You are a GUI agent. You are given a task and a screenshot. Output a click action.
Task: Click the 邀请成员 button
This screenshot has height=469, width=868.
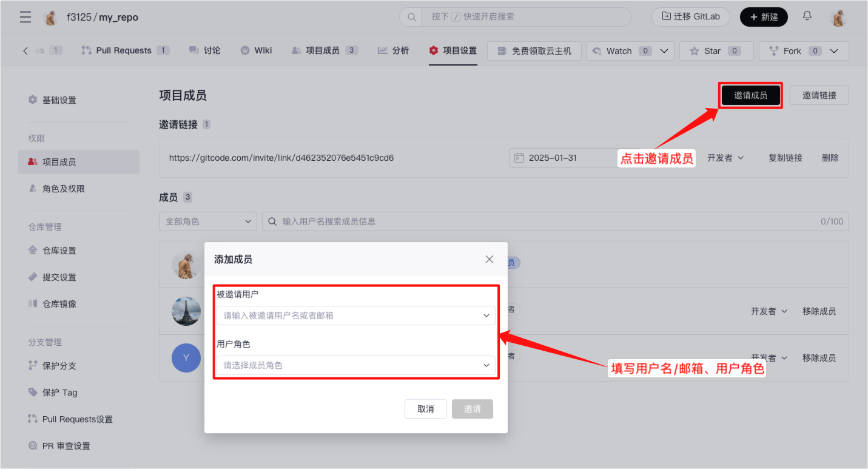click(750, 95)
